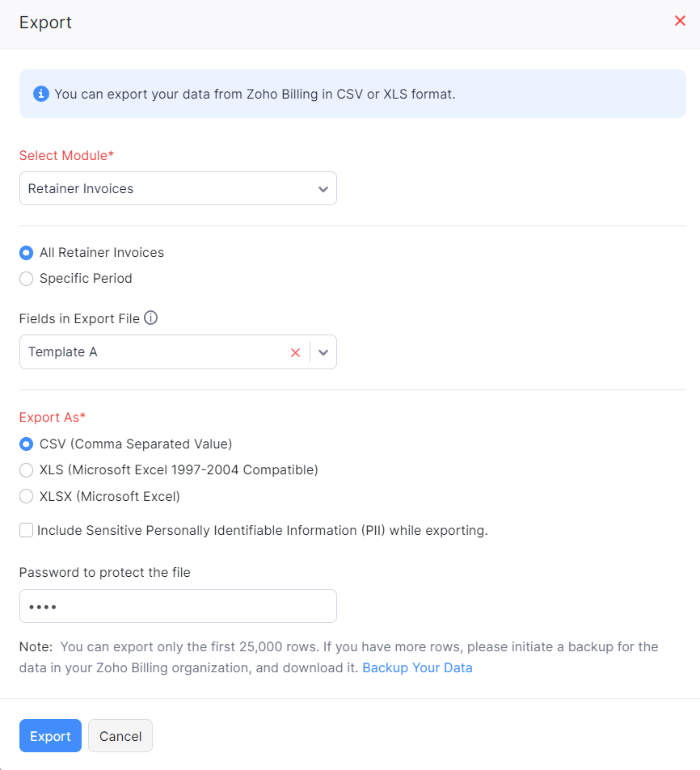Click the info icon in the blue banner

(41, 94)
